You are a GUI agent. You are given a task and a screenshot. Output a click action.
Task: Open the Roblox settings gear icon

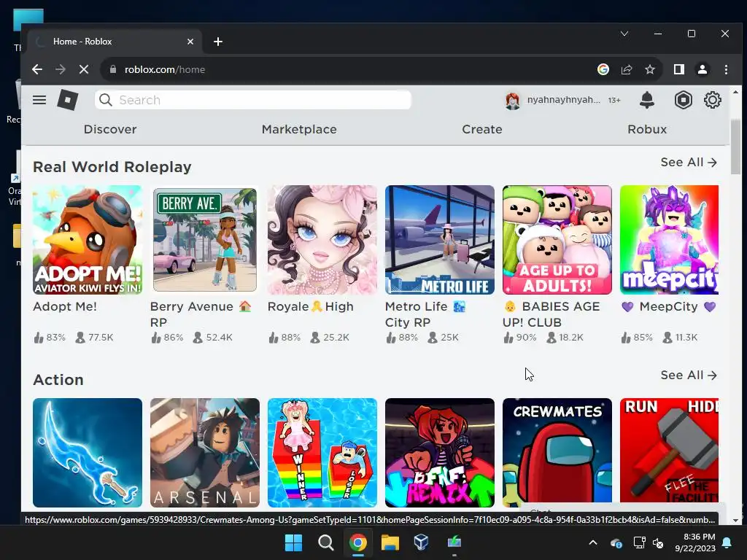click(x=712, y=100)
